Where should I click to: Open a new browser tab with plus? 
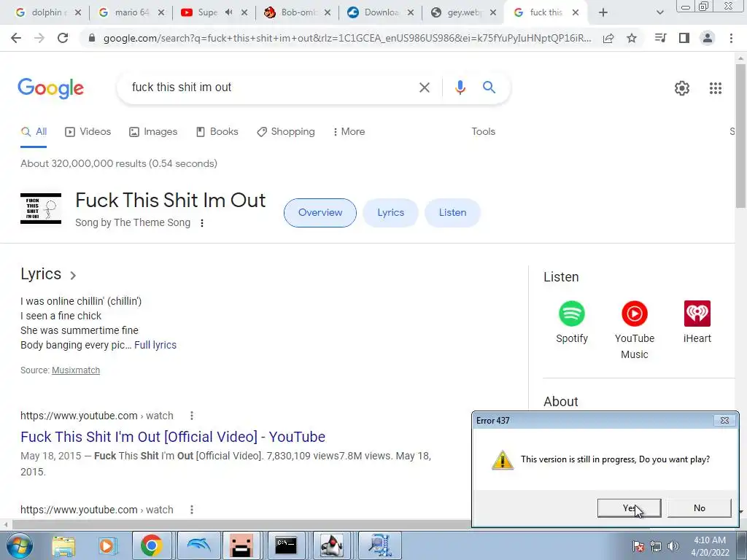coord(603,12)
